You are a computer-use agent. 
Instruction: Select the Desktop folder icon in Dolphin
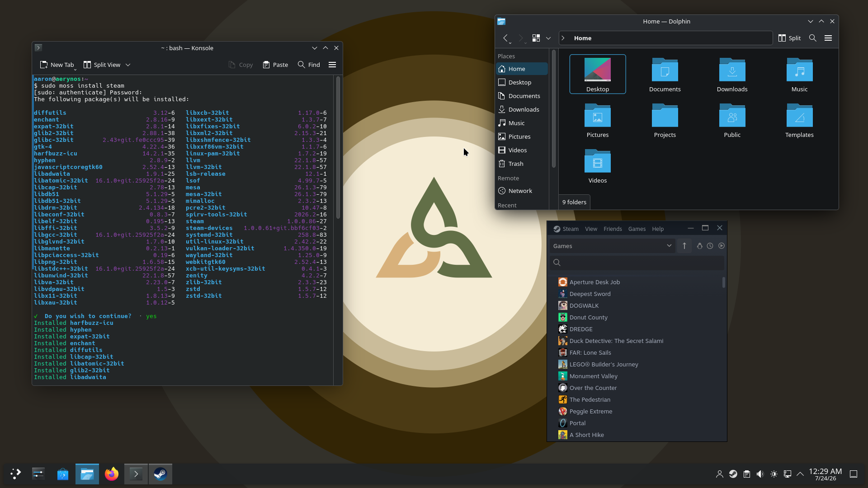tap(598, 74)
